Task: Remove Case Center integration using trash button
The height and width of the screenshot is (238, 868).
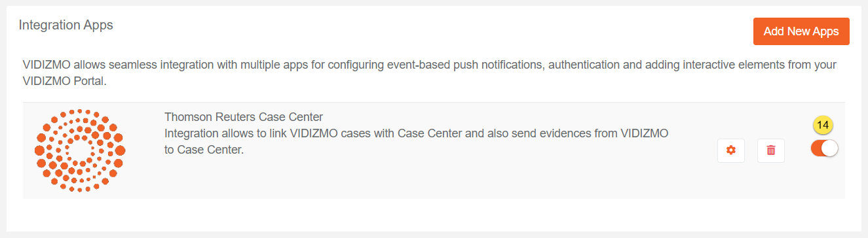Action: pyautogui.click(x=771, y=150)
